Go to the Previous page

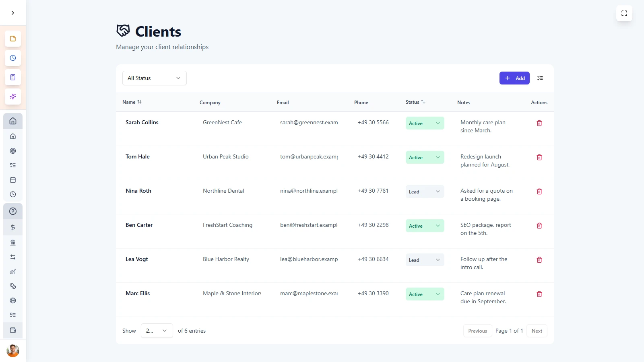478,331
